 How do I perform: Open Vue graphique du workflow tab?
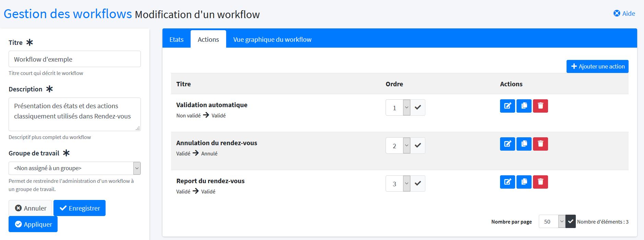(x=272, y=40)
